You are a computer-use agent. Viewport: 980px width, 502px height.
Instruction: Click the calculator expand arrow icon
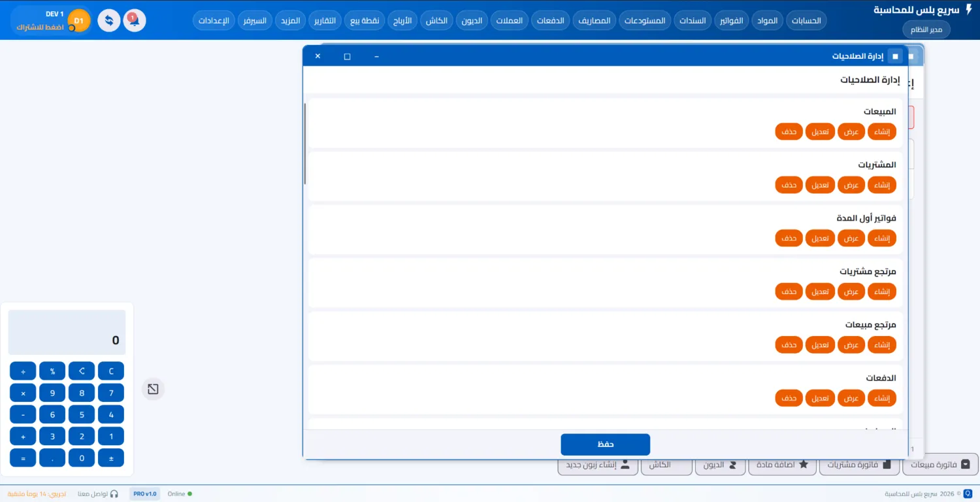point(153,389)
